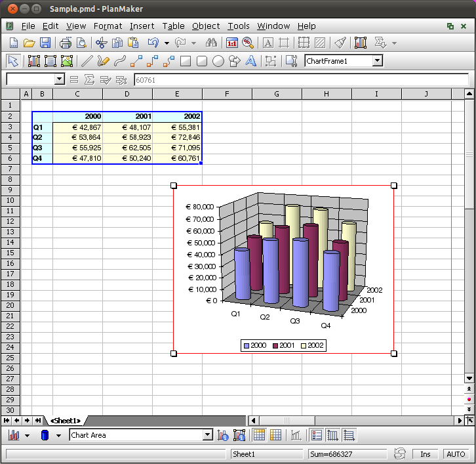Select row header 10
Viewport: 476px width, 464px height.
click(x=10, y=200)
